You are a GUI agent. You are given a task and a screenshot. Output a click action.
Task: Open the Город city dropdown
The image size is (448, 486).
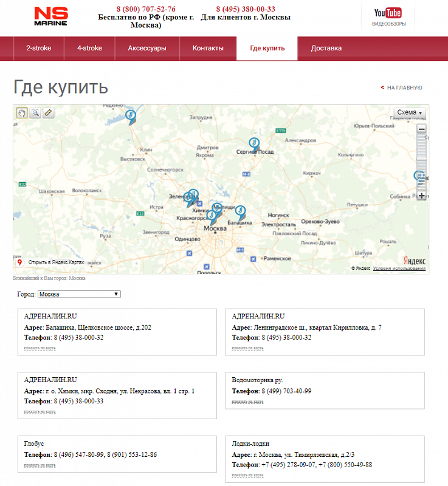tap(79, 294)
